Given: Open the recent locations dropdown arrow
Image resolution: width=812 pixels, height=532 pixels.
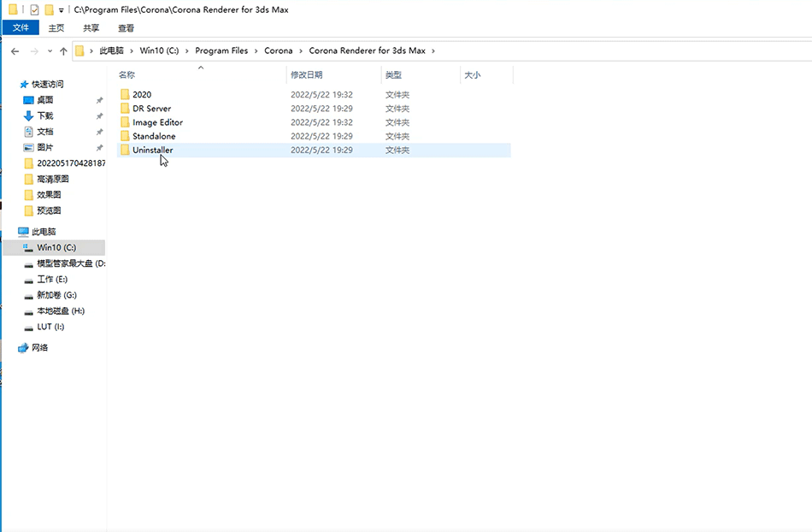Looking at the screenshot, I should pos(50,50).
